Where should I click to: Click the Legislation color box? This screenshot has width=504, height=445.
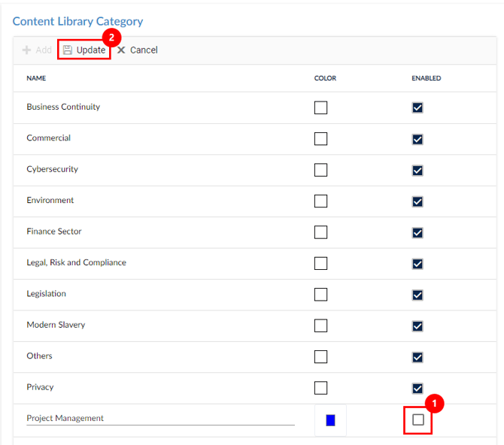320,295
